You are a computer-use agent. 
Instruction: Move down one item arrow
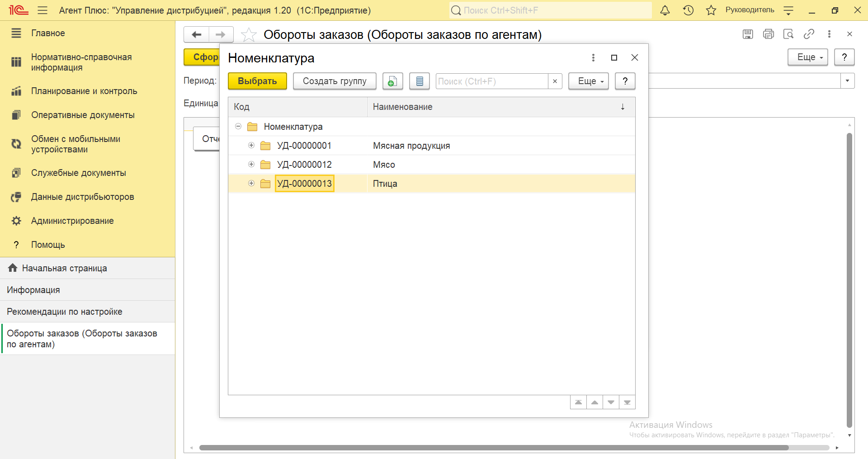pos(611,402)
